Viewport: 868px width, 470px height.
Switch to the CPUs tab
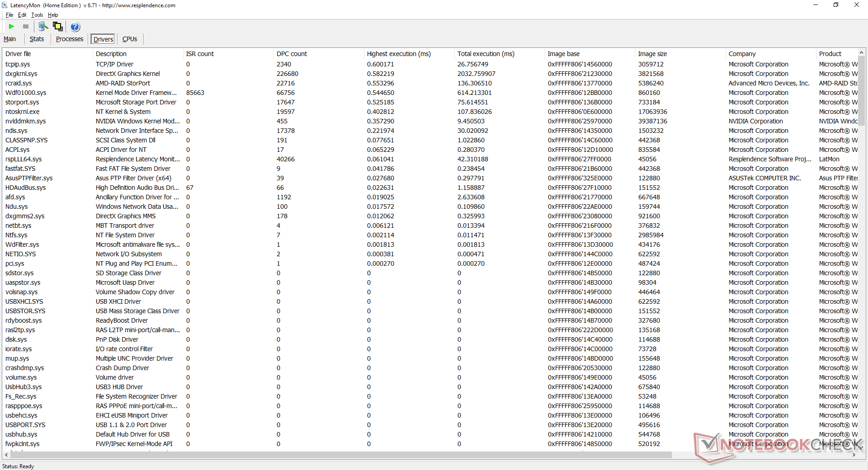point(130,39)
